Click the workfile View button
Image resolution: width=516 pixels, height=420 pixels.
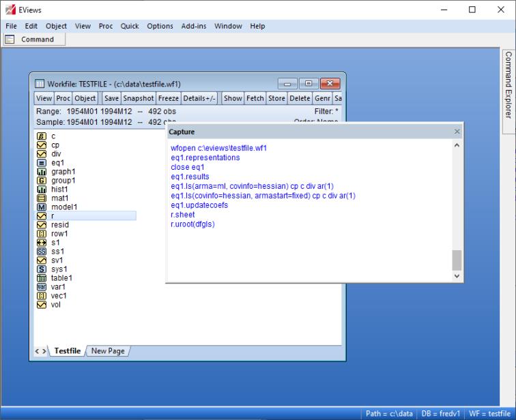point(44,98)
